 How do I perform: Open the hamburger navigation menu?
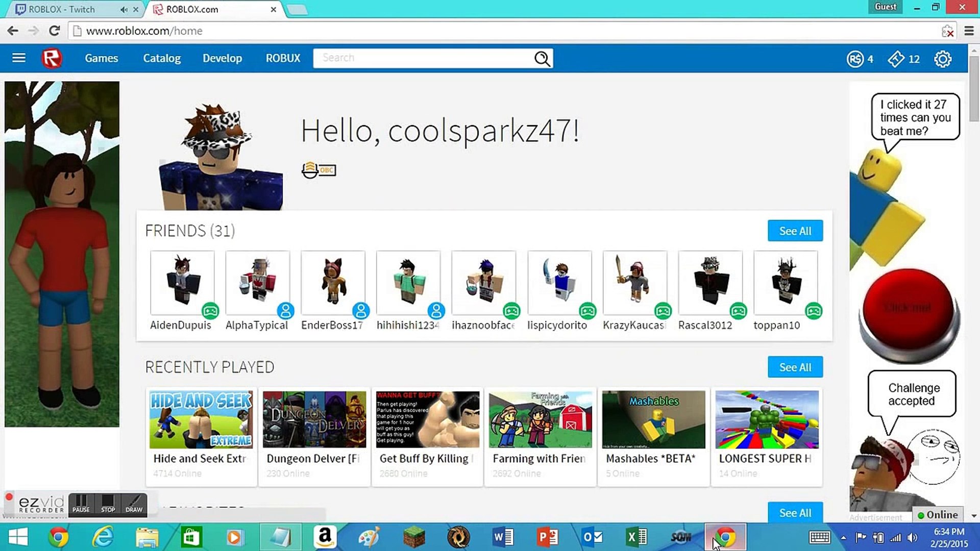pos(19,58)
